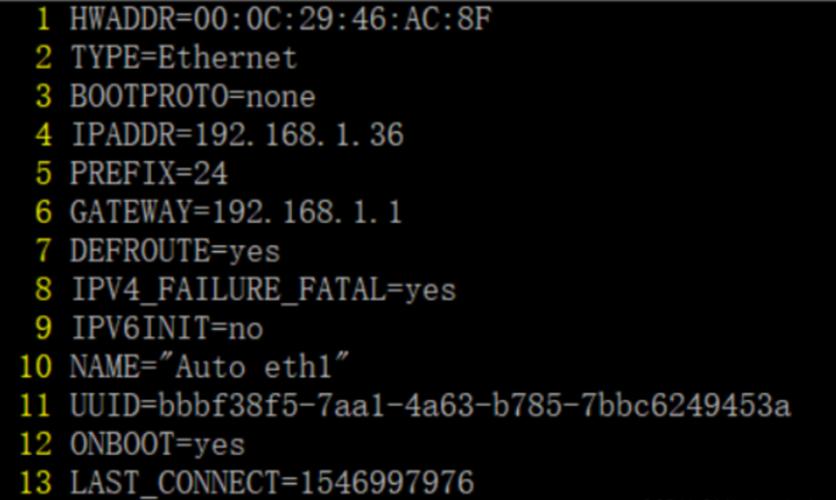Viewport: 836px width, 500px height.
Task: Click line number 13 in gutter
Action: click(x=35, y=482)
